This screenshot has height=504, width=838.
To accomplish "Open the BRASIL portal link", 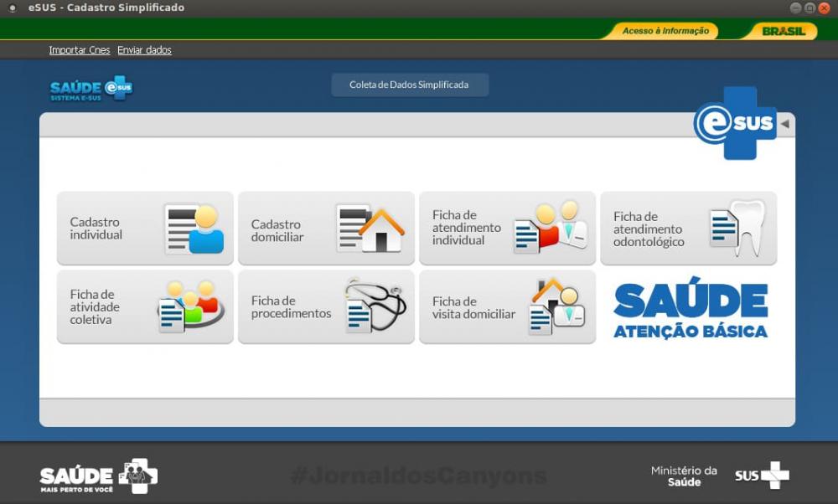I will 783,31.
